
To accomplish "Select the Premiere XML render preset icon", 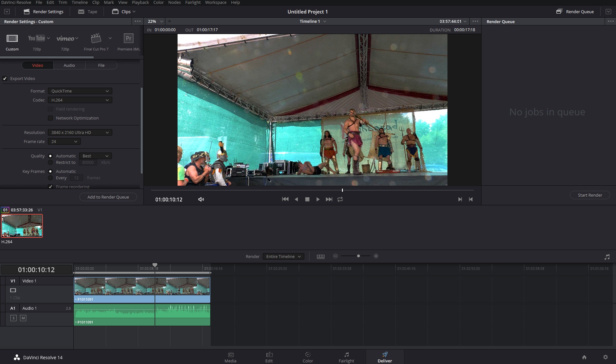I will [128, 39].
